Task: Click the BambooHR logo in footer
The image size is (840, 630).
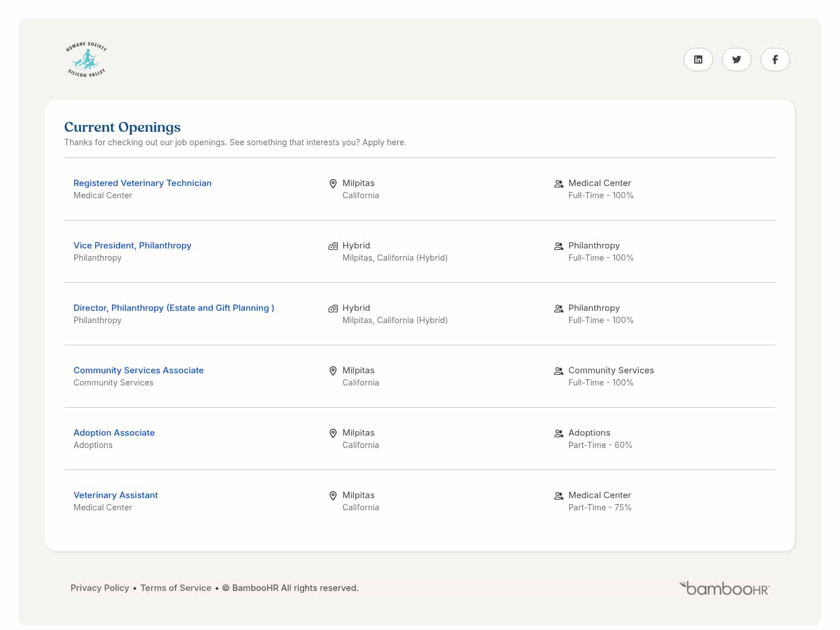Action: point(724,588)
